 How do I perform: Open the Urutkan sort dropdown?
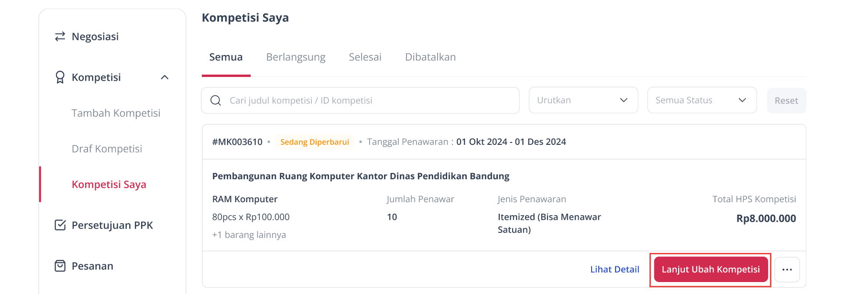click(583, 100)
